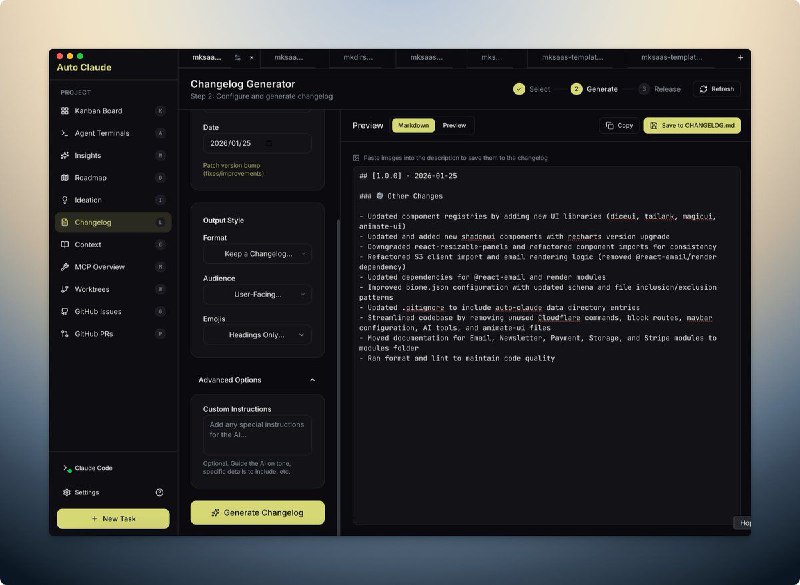Screen dimensions: 800x585
Task: Save the changelog to CHANGELOG.md
Action: coord(692,126)
